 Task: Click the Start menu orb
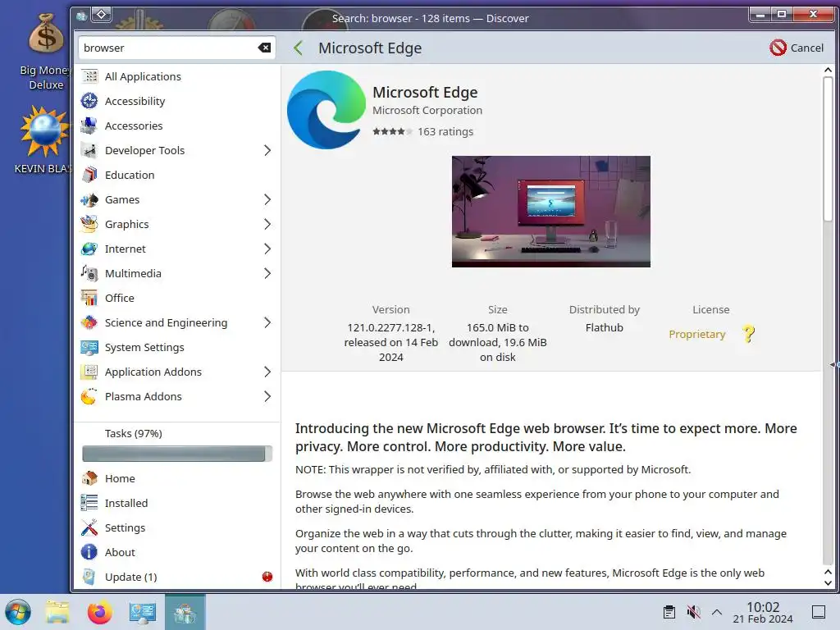click(x=18, y=612)
